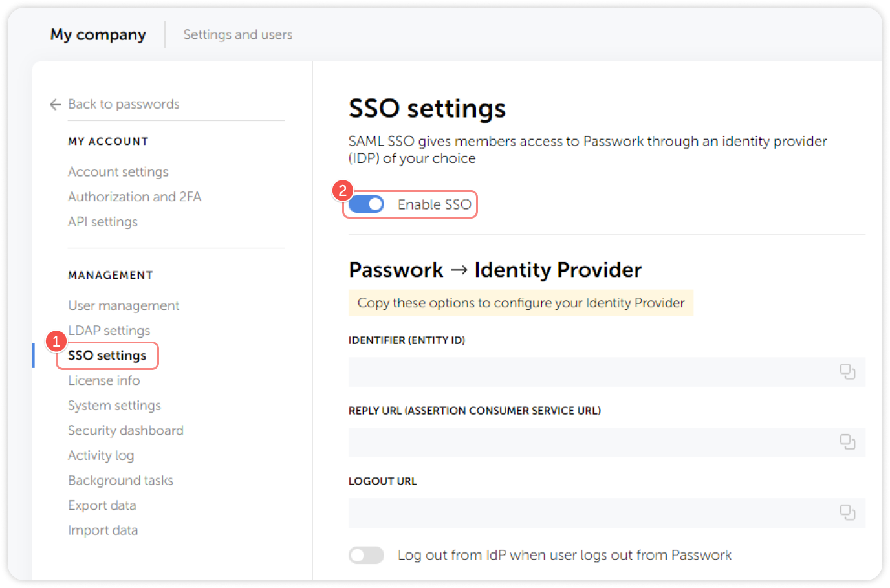Open LDAP settings
Viewport: 890px width, 588px height.
click(109, 330)
